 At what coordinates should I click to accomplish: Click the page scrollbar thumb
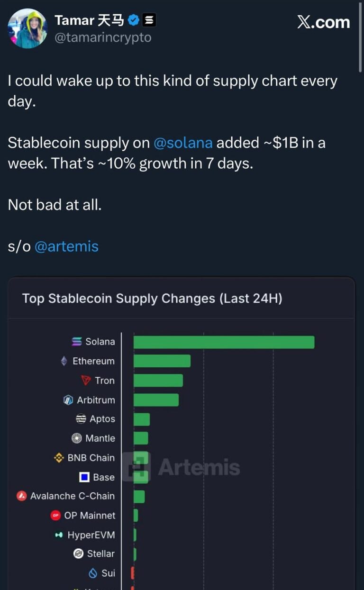click(361, 36)
